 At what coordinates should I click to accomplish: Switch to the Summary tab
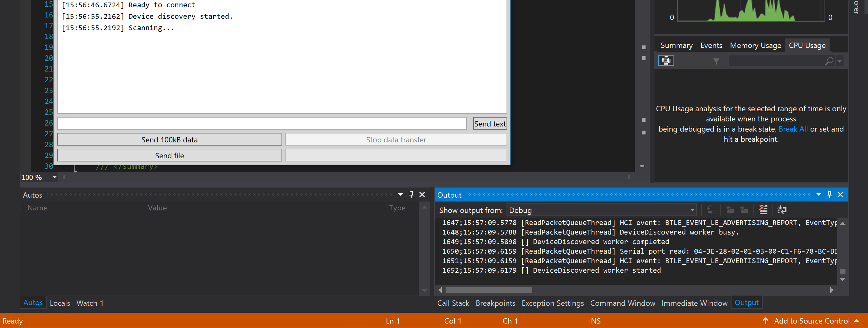[x=676, y=45]
